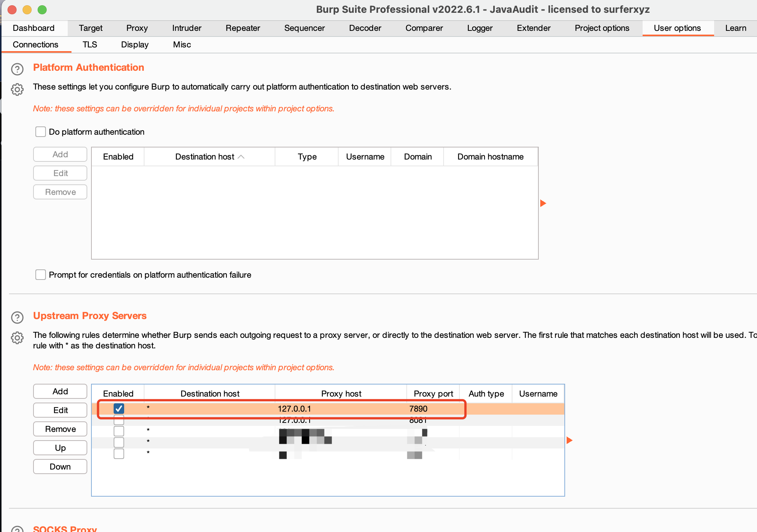Viewport: 757px width, 532px height.
Task: Disable the proxy rule using port 7890
Action: pos(119,409)
